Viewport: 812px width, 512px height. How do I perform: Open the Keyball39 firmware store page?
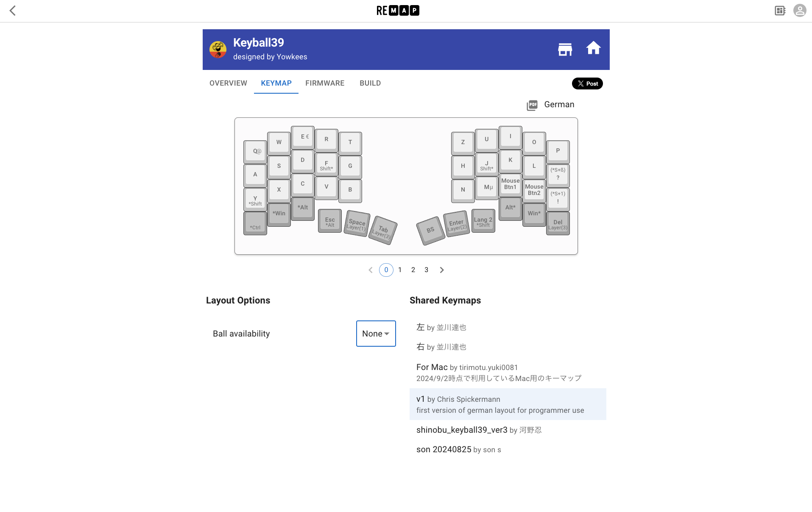point(564,49)
